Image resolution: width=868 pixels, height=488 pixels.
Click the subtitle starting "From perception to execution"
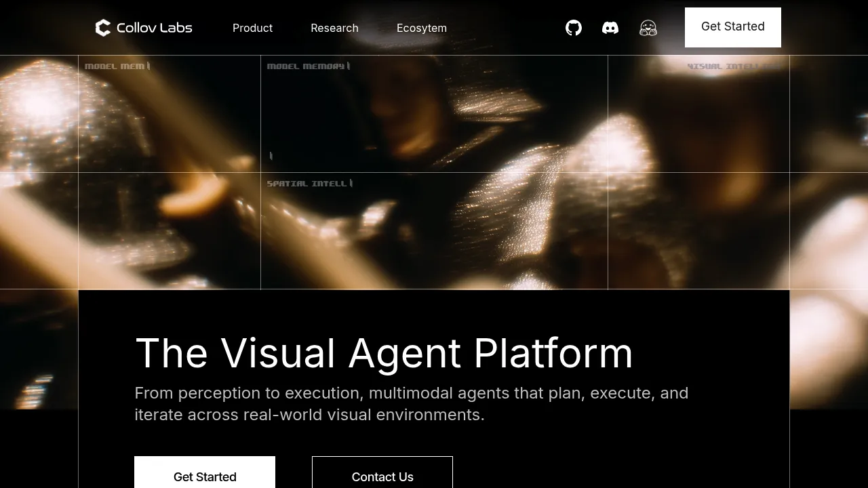(412, 404)
